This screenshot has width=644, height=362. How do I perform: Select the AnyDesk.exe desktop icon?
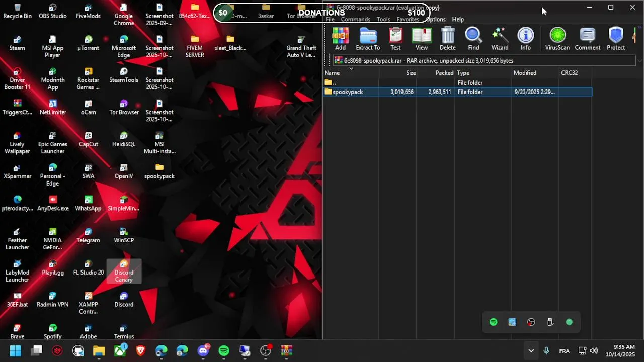coord(53,203)
